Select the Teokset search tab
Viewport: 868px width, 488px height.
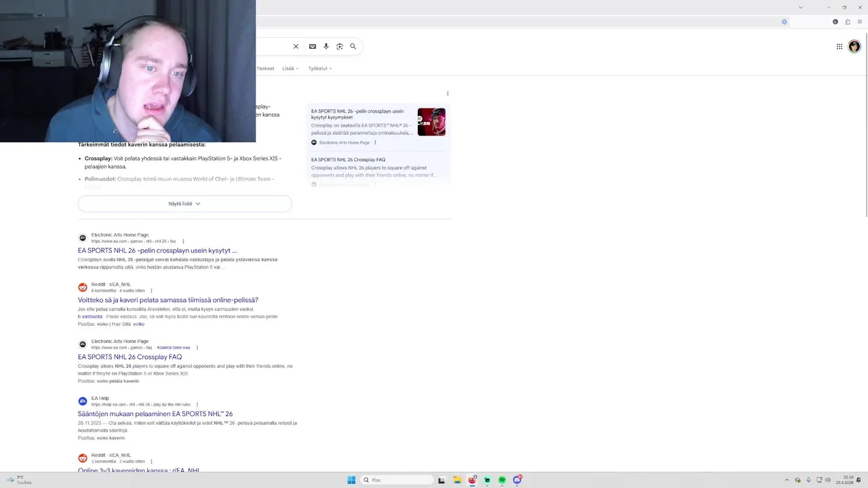coord(265,68)
